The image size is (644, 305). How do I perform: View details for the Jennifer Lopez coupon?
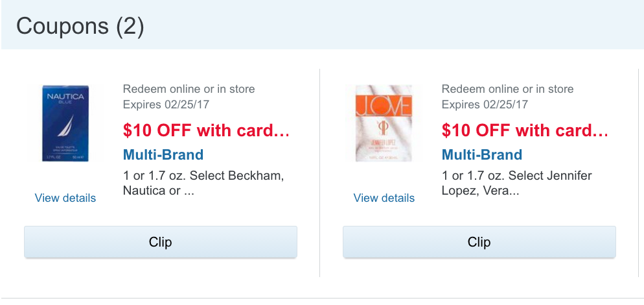tap(384, 198)
